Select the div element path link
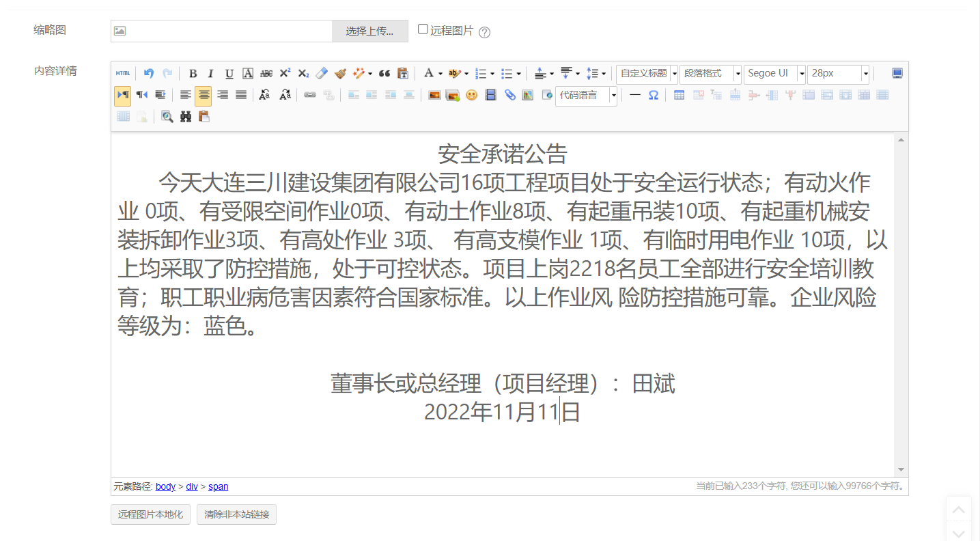The width and height of the screenshot is (980, 541). pos(192,486)
